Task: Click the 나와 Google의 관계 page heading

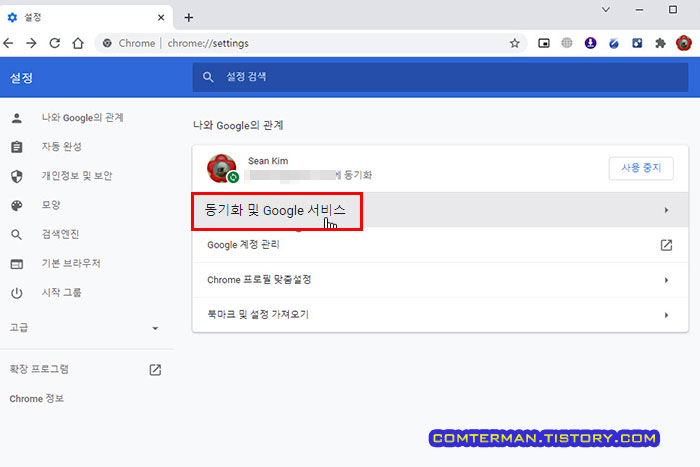Action: [x=238, y=125]
